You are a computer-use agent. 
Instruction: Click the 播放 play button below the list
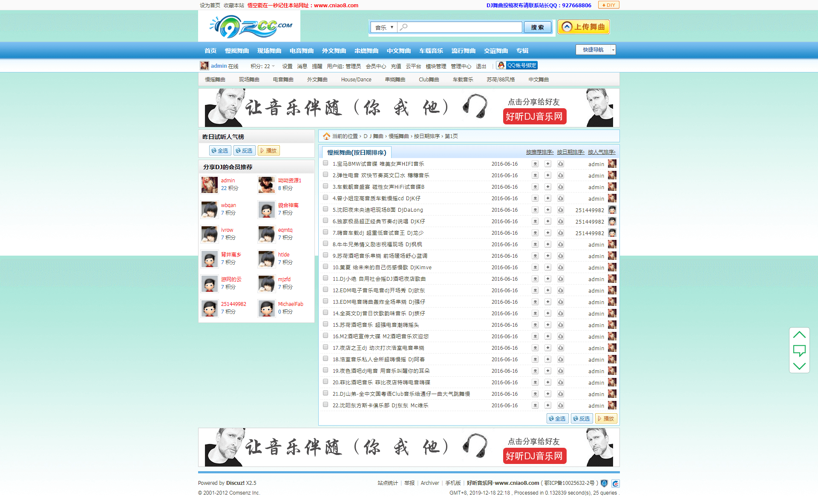(x=606, y=419)
